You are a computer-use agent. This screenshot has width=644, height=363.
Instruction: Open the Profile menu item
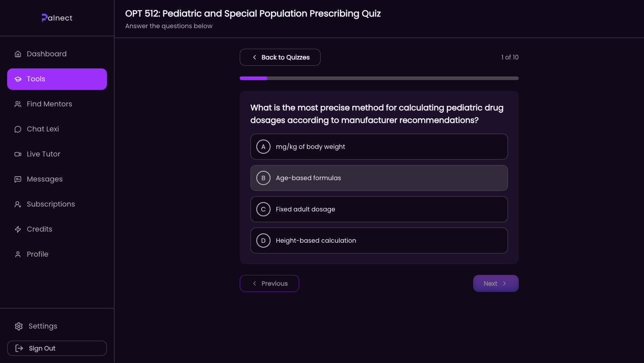click(x=38, y=254)
